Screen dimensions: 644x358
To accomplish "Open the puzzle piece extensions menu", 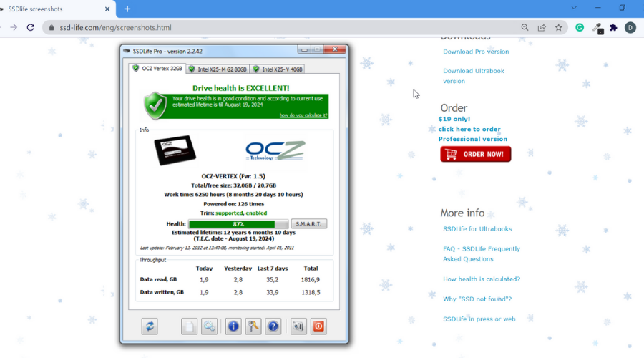I will (x=613, y=27).
